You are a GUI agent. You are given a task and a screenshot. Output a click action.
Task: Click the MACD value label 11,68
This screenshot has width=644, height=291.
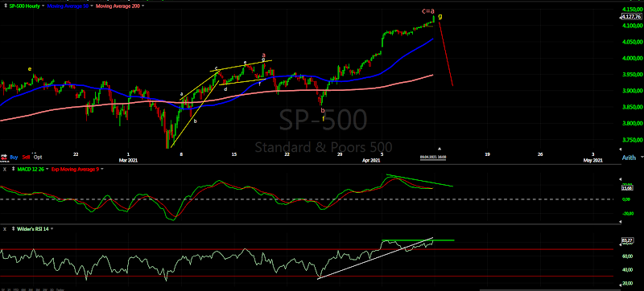tap(627, 188)
